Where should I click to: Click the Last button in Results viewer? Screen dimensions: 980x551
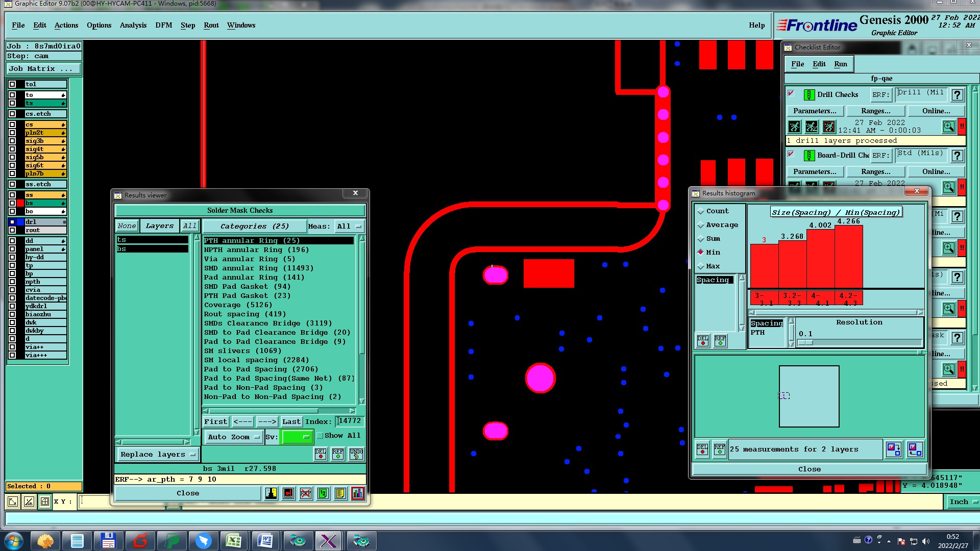coord(291,422)
